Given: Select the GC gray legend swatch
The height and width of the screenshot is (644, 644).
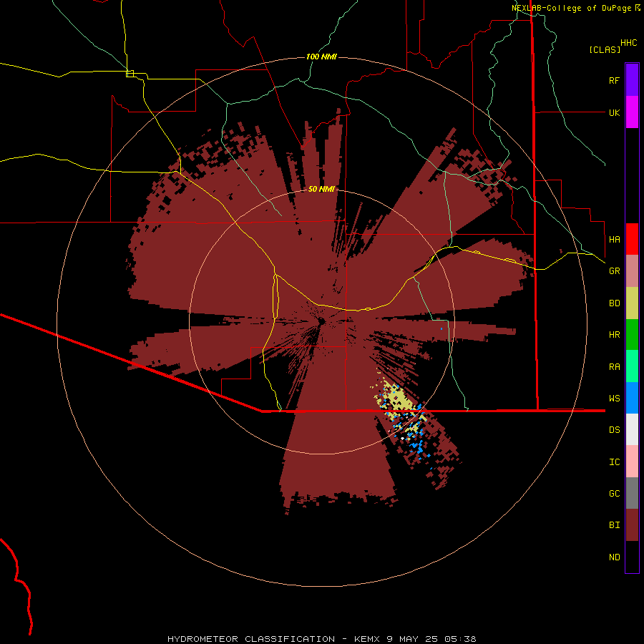Looking at the screenshot, I should 632,493.
